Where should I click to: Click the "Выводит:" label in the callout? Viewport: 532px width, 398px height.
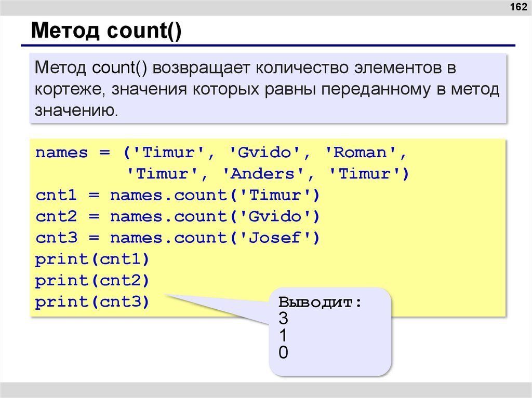[x=320, y=303]
